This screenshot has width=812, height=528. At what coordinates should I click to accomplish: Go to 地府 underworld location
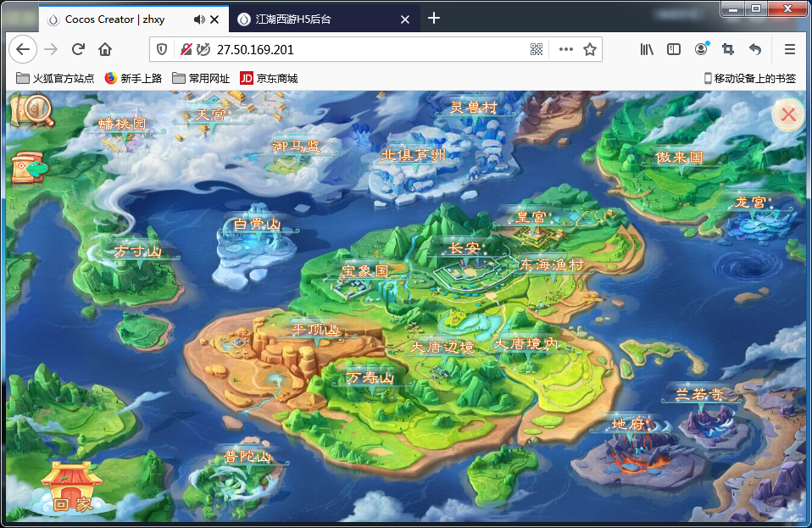[x=628, y=424]
